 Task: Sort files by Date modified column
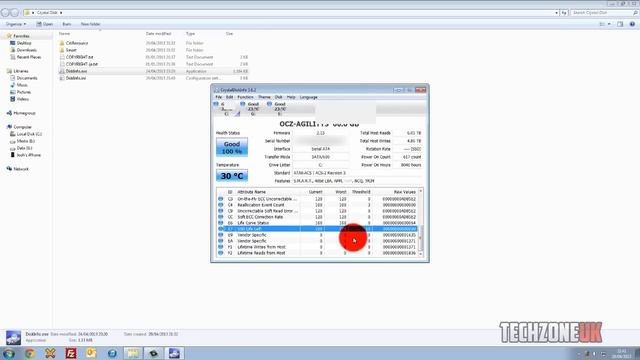coord(158,33)
